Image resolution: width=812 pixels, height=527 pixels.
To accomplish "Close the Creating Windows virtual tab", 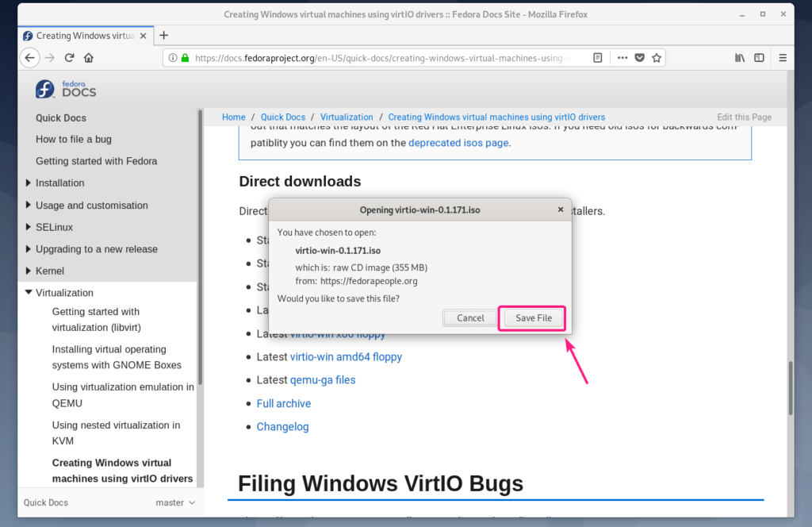I will pos(144,36).
